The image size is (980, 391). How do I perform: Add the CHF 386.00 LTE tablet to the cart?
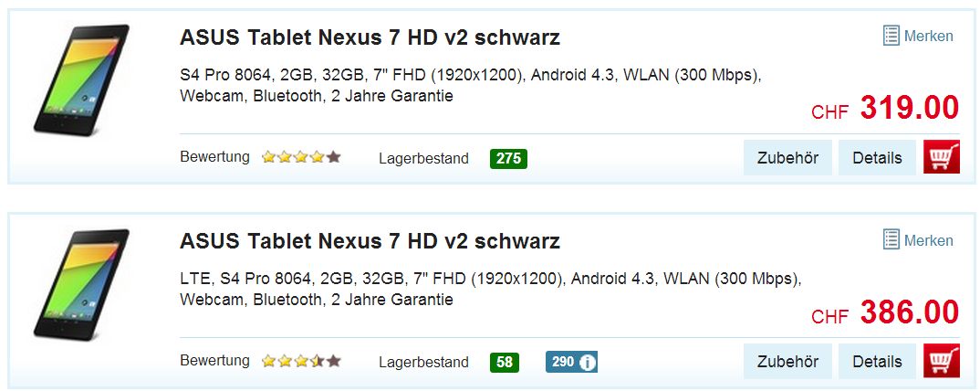(942, 361)
